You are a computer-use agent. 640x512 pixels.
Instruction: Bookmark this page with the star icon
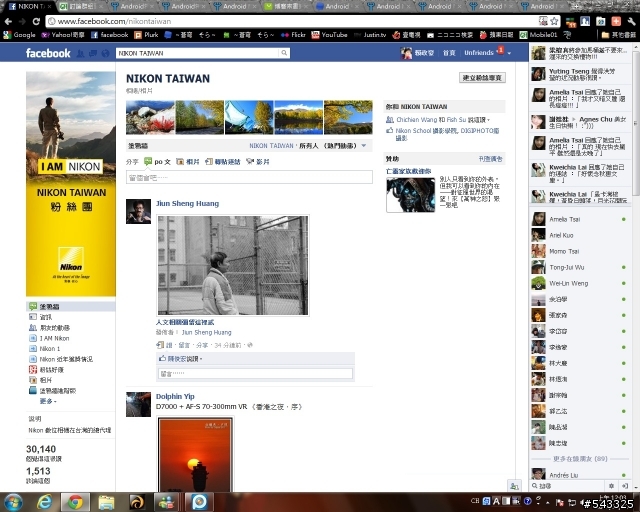554,21
